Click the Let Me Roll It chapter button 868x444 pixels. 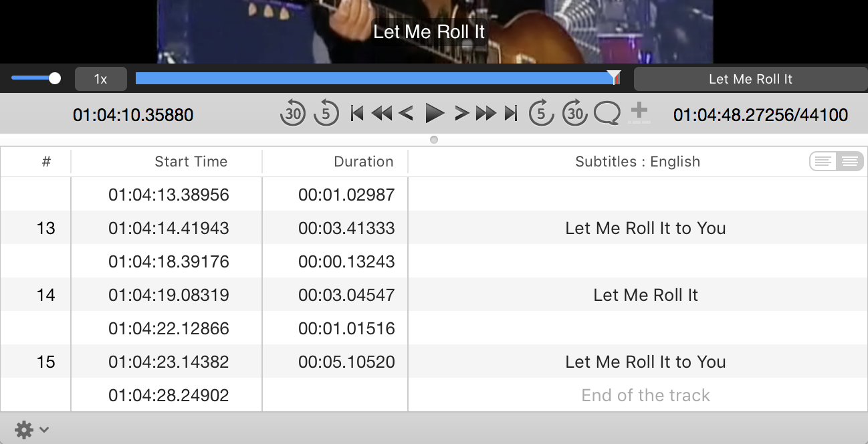750,79
